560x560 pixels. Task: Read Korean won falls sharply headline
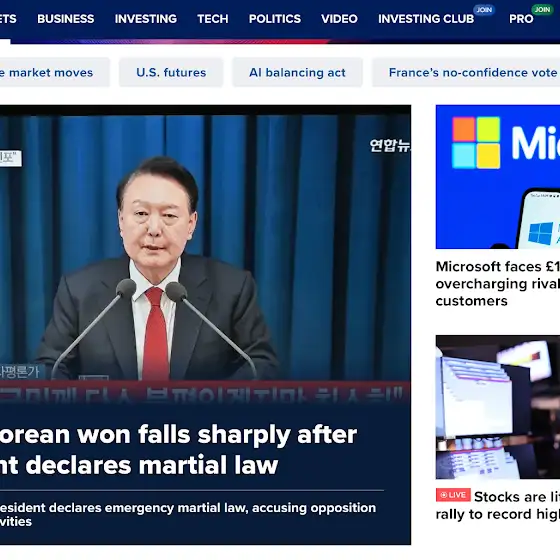(x=178, y=450)
